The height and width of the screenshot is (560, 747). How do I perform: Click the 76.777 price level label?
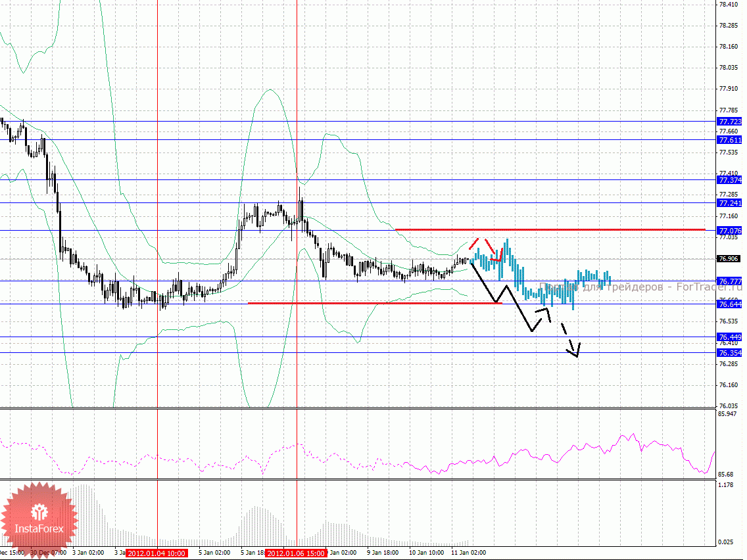730,281
